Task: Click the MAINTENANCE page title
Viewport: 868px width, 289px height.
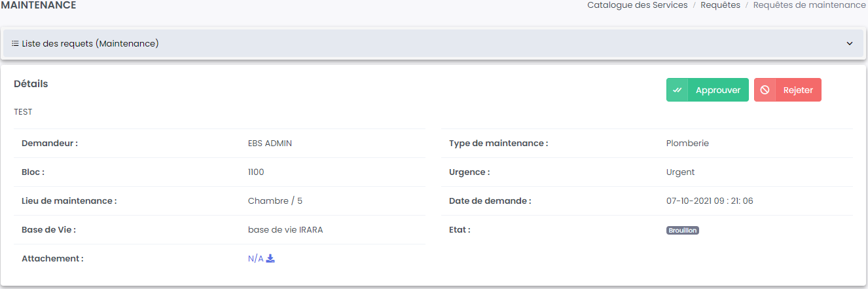Action: [39, 5]
